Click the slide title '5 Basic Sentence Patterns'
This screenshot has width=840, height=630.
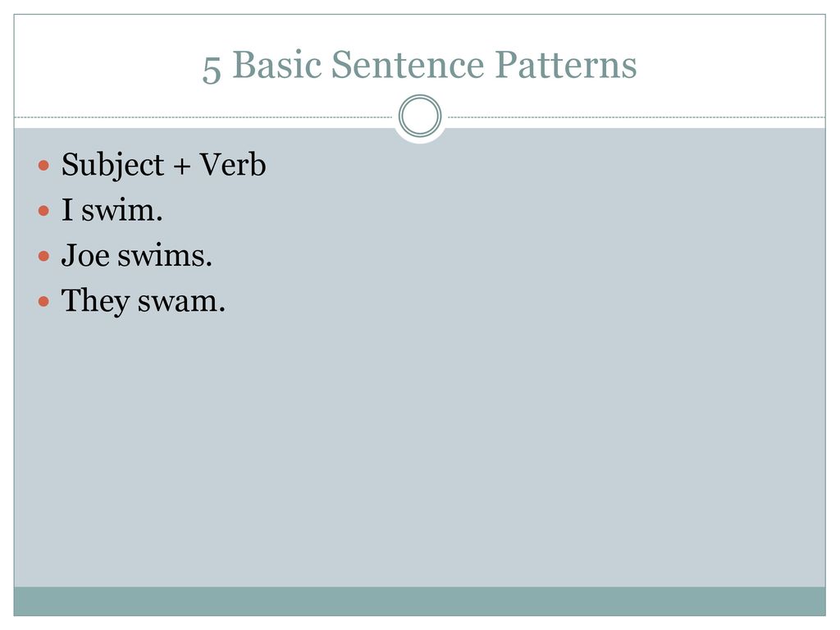(x=419, y=66)
